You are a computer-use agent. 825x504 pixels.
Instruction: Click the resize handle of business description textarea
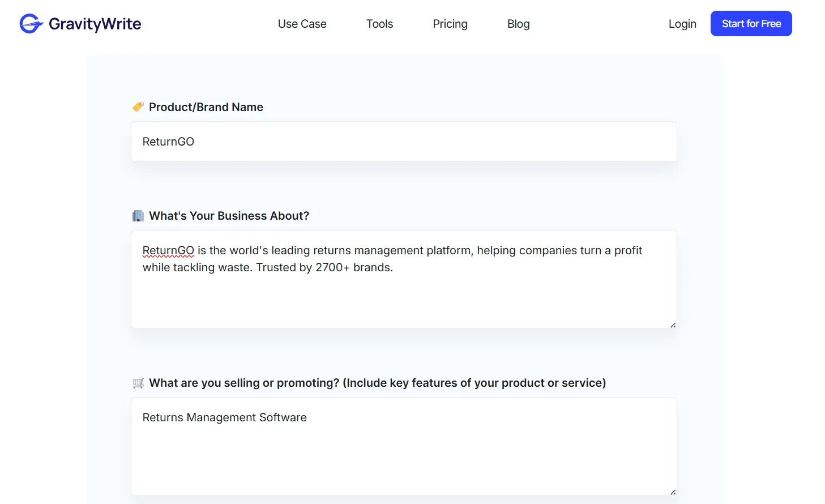tap(673, 325)
